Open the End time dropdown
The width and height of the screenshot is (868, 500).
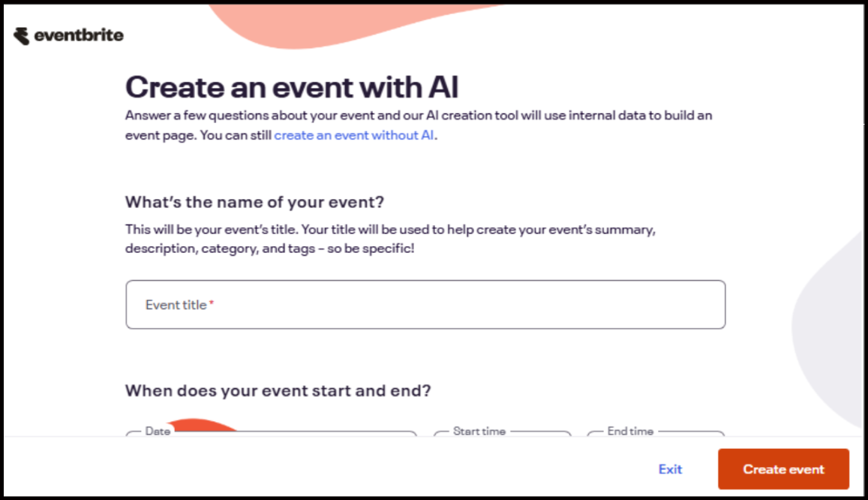tap(655, 433)
